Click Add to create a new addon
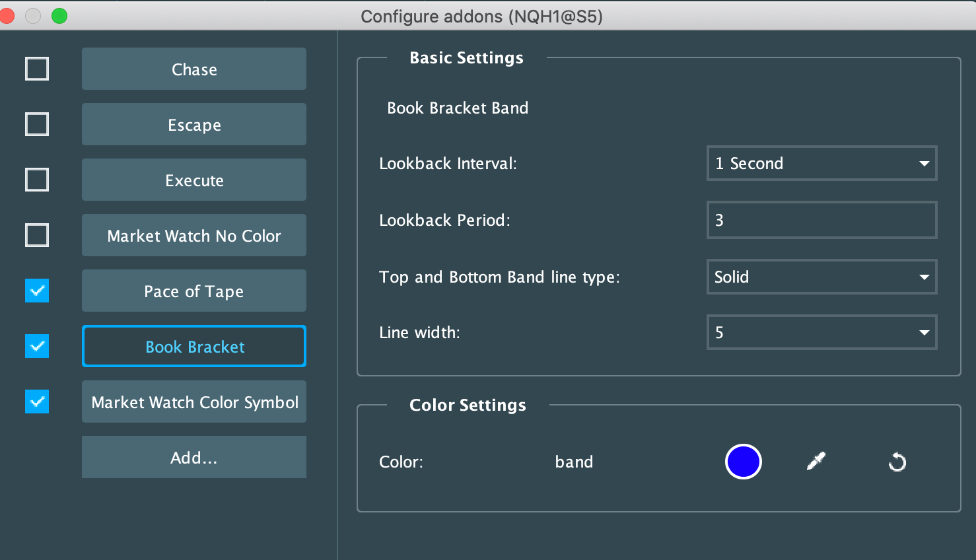Screen dimensions: 976x560 point(193,457)
